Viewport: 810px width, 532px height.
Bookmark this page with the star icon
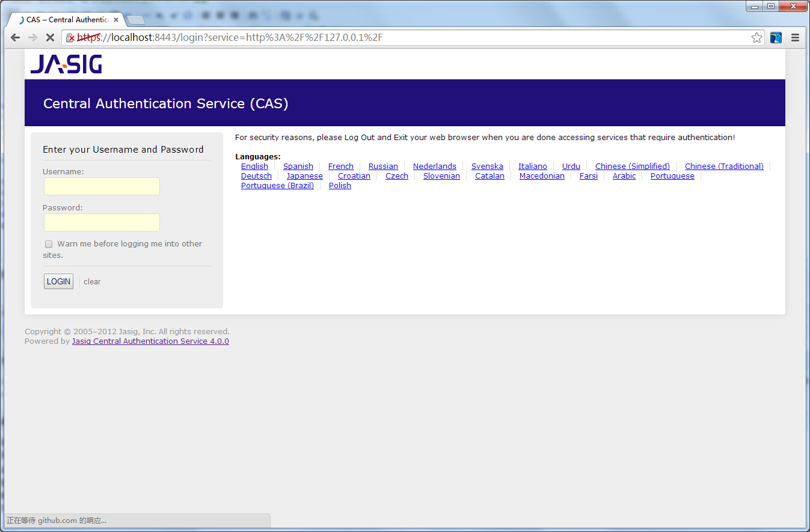tap(756, 38)
